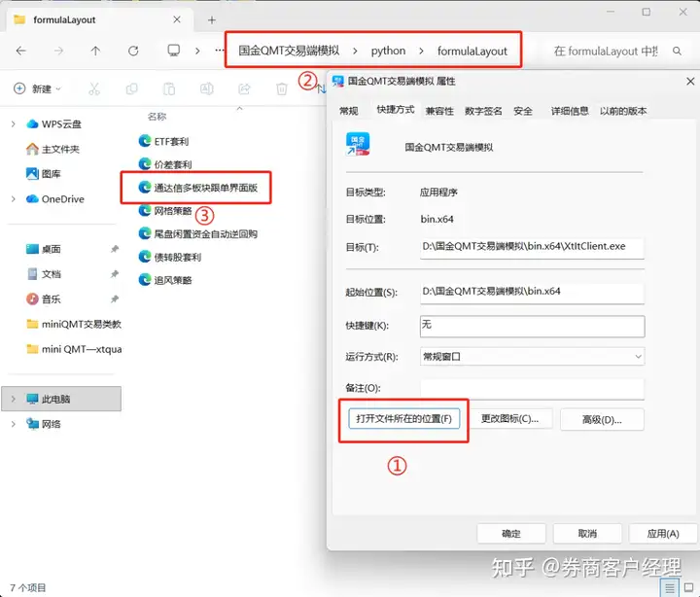Open 音乐 quick access folder
This screenshot has height=597, width=700.
click(44, 299)
